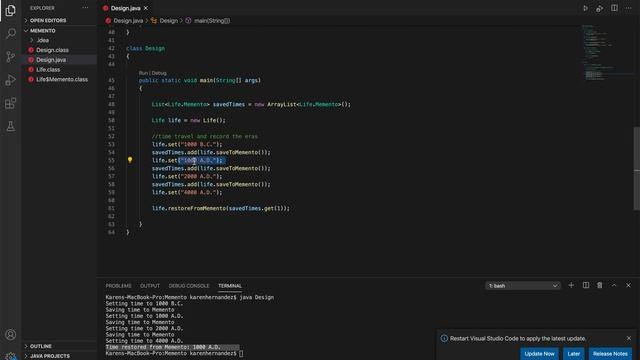Viewport: 640px width, 360px height.
Task: Click terminal line 'Time restored from Memento: 1000 A.D.'
Action: (163, 347)
